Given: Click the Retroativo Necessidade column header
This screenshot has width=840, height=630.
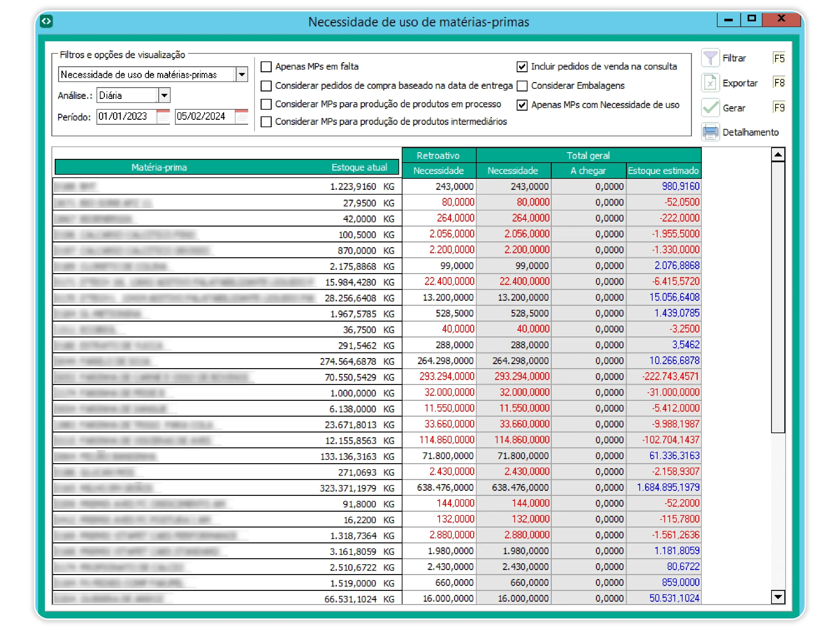Looking at the screenshot, I should [x=439, y=171].
